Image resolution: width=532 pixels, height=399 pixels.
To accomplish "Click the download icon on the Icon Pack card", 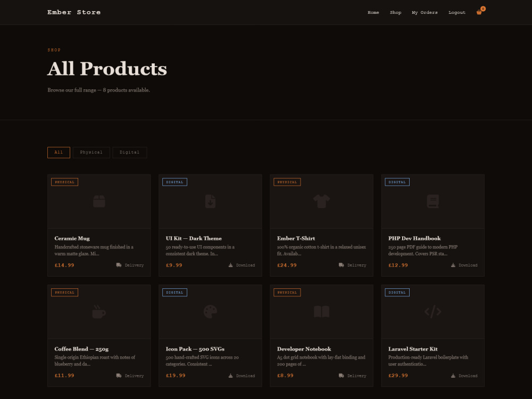I will click(x=231, y=376).
